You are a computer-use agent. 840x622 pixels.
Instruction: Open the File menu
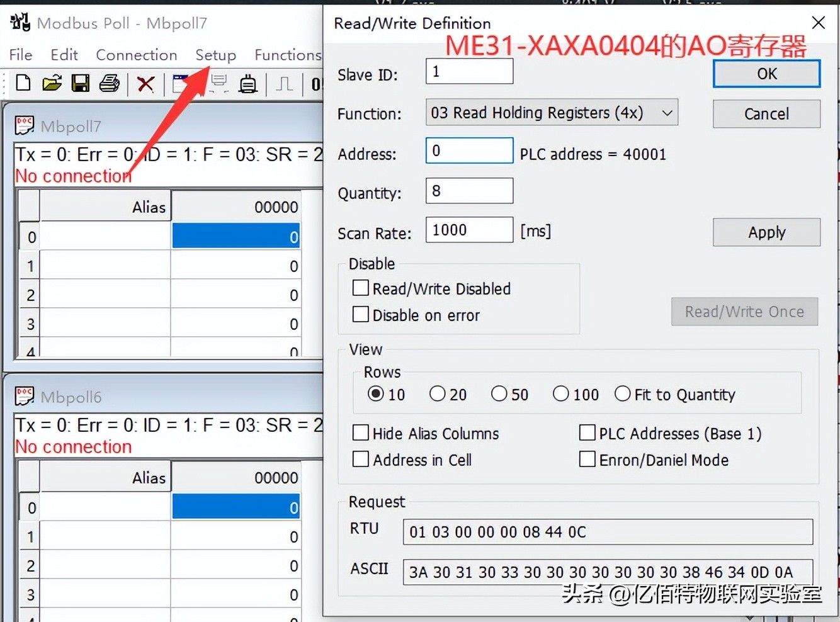[21, 55]
